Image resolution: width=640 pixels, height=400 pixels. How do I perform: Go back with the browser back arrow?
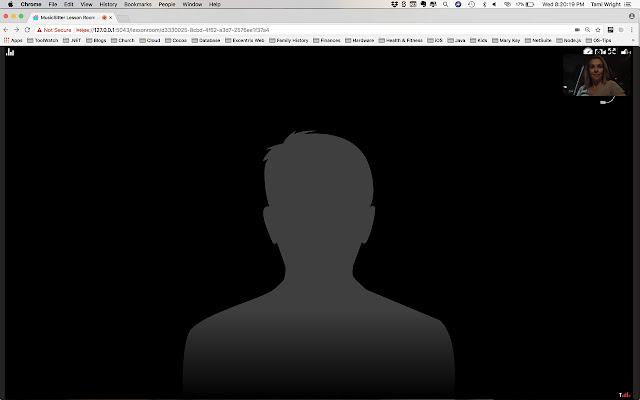(6, 30)
